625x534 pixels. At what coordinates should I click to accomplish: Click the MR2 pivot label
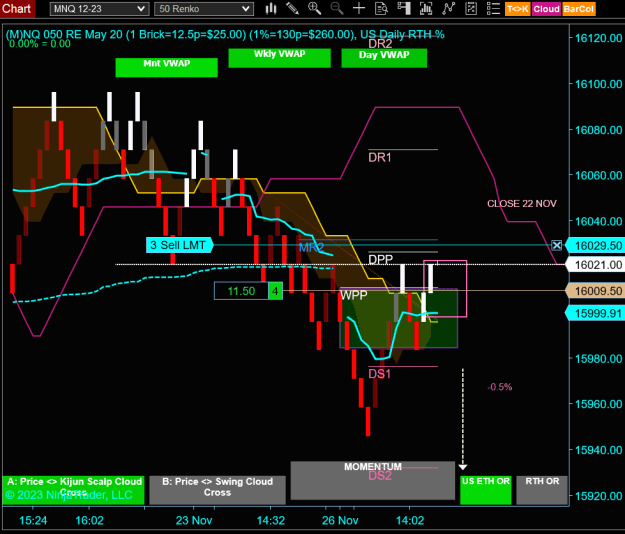coord(311,247)
